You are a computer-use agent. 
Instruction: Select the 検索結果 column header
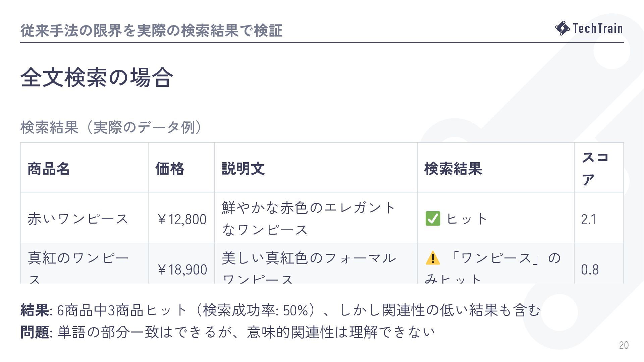click(x=496, y=168)
